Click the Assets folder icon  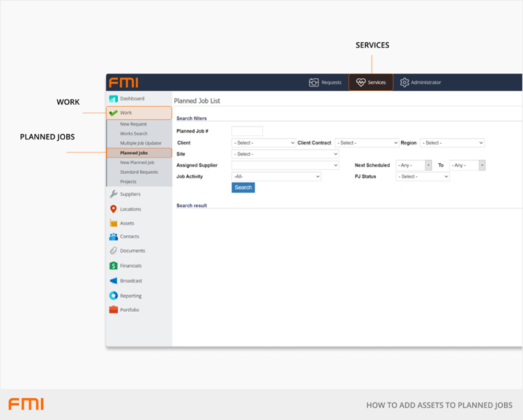(x=113, y=223)
